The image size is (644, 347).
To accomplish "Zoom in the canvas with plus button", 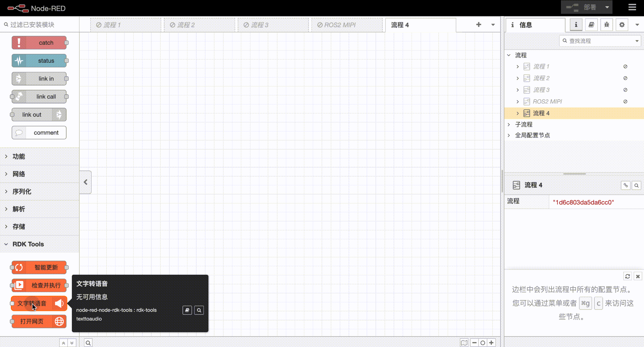I will [x=491, y=343].
